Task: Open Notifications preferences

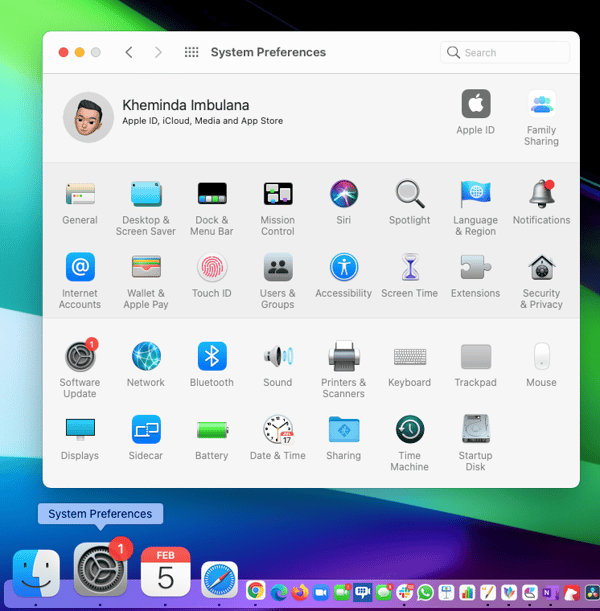Action: point(541,203)
